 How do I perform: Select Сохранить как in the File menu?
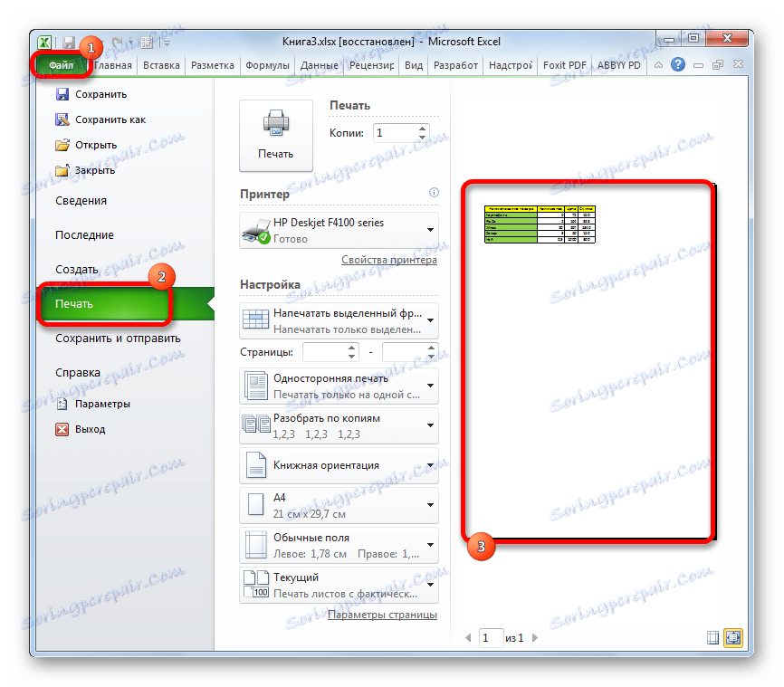(x=112, y=119)
